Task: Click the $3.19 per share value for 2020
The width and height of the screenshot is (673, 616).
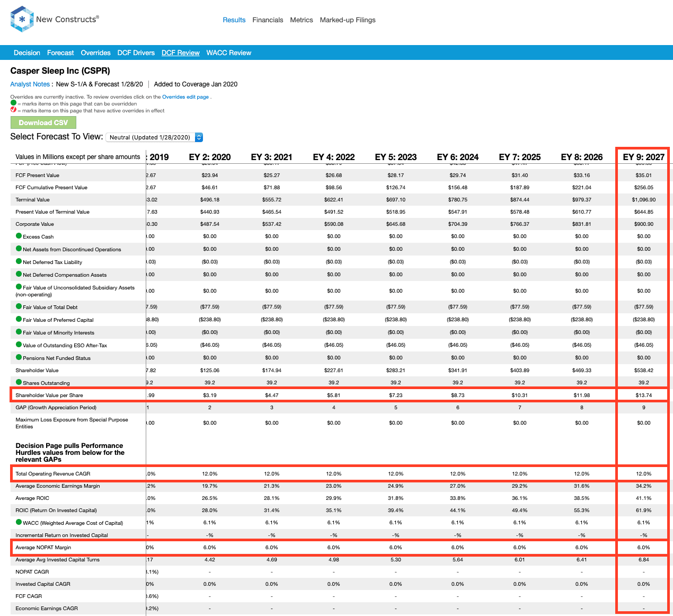Action: tap(210, 395)
